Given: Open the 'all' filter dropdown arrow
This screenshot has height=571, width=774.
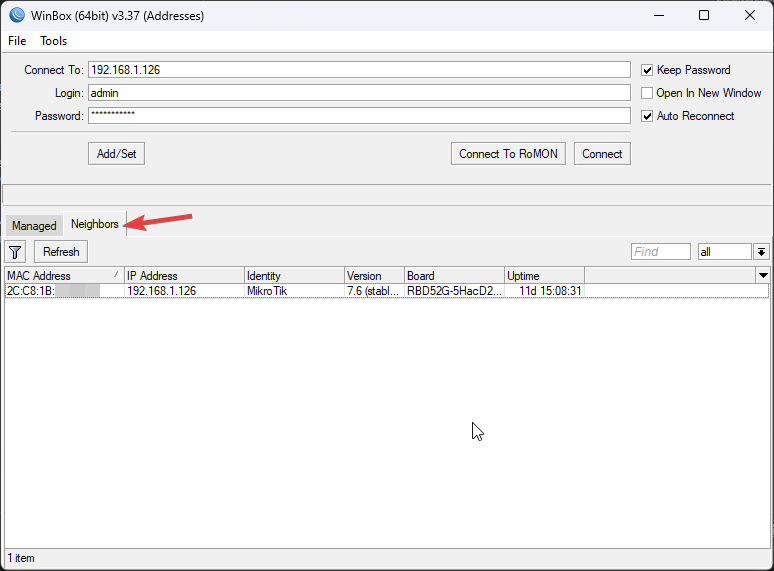Looking at the screenshot, I should (x=761, y=252).
